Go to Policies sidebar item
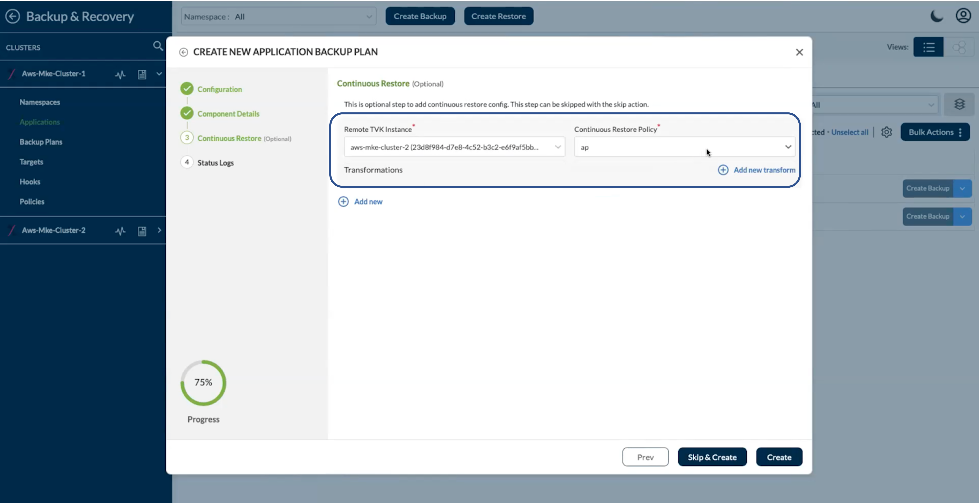Viewport: 980px width, 504px height. [32, 202]
